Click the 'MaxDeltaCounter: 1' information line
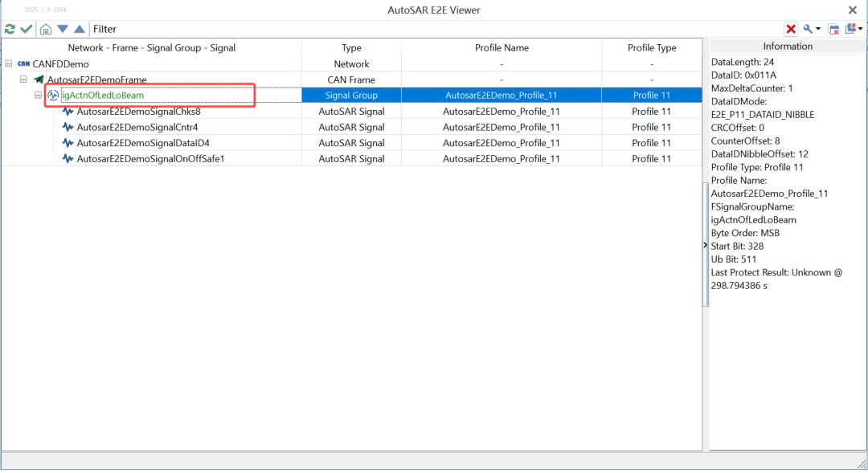This screenshot has width=868, height=473. pos(751,88)
